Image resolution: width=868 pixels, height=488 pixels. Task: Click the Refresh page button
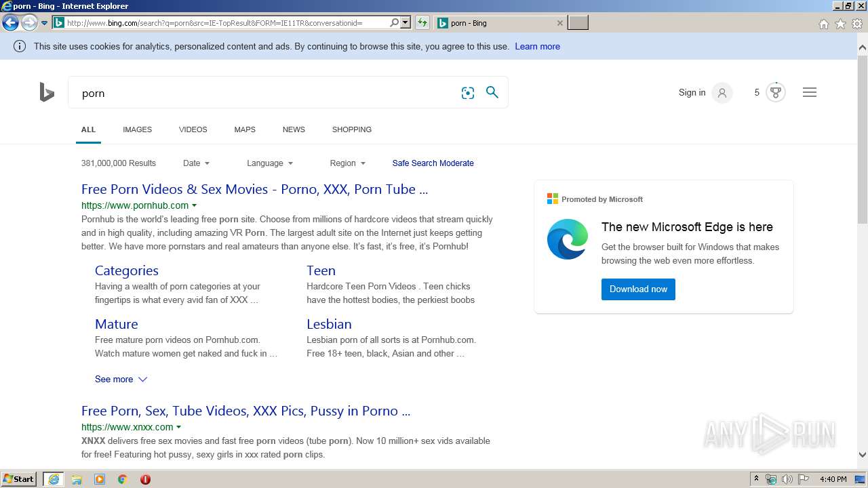point(422,23)
